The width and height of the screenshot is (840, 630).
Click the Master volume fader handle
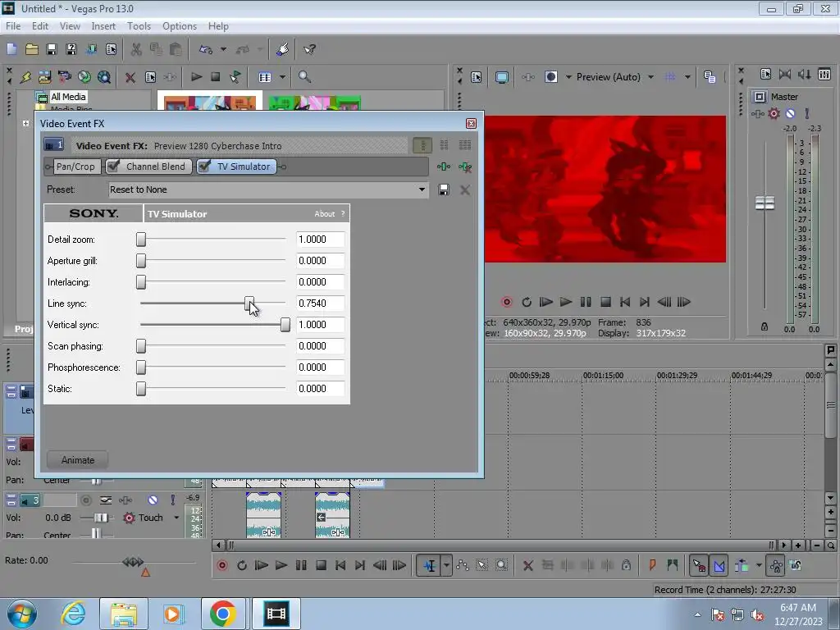point(765,203)
